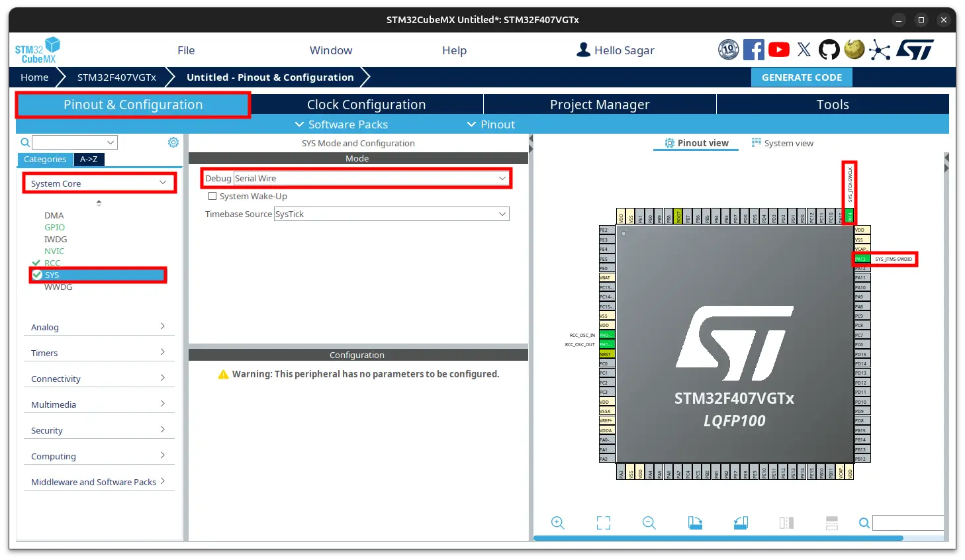Select GPIO in System Core list
This screenshot has width=965, height=560.
click(54, 227)
